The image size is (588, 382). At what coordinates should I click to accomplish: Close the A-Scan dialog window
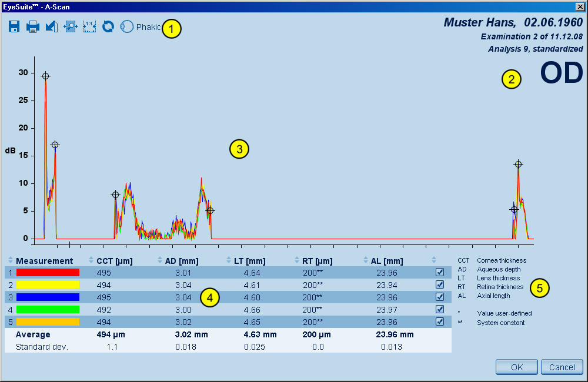[580, 6]
